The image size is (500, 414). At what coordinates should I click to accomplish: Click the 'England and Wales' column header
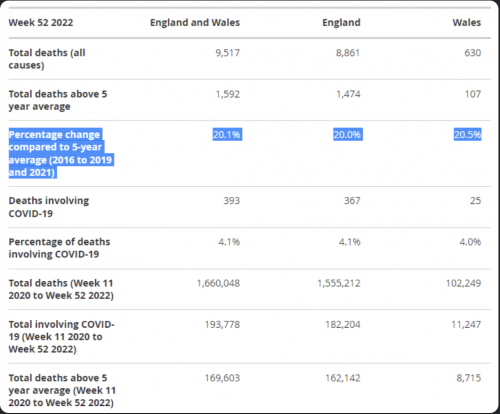pyautogui.click(x=195, y=22)
